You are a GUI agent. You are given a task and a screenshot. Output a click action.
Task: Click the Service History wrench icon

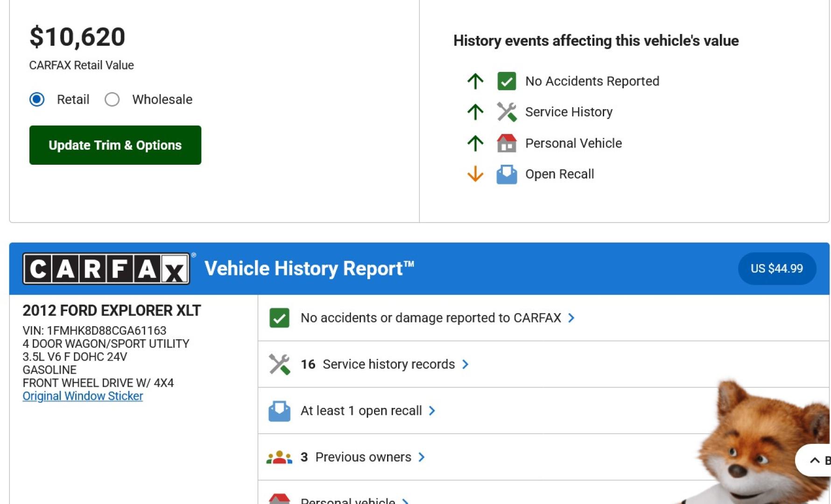507,112
